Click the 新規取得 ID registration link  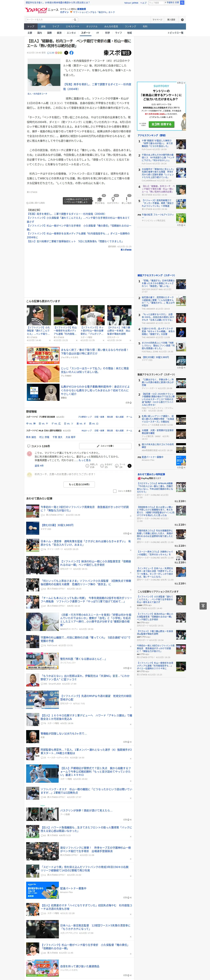pos(82,9)
